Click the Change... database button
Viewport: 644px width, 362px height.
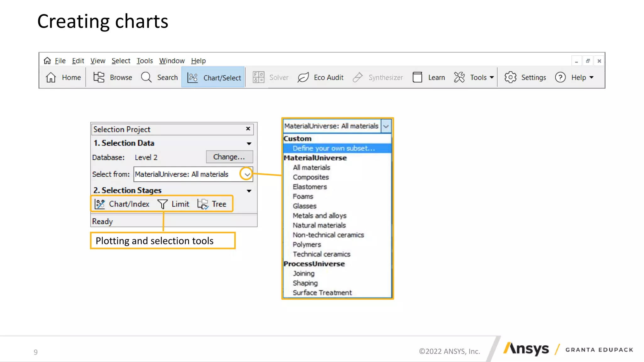coord(229,157)
